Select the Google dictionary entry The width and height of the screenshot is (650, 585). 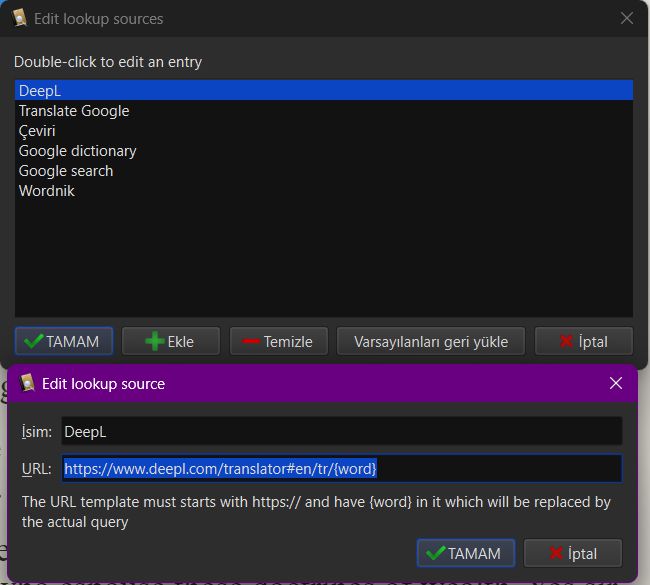coord(324,151)
